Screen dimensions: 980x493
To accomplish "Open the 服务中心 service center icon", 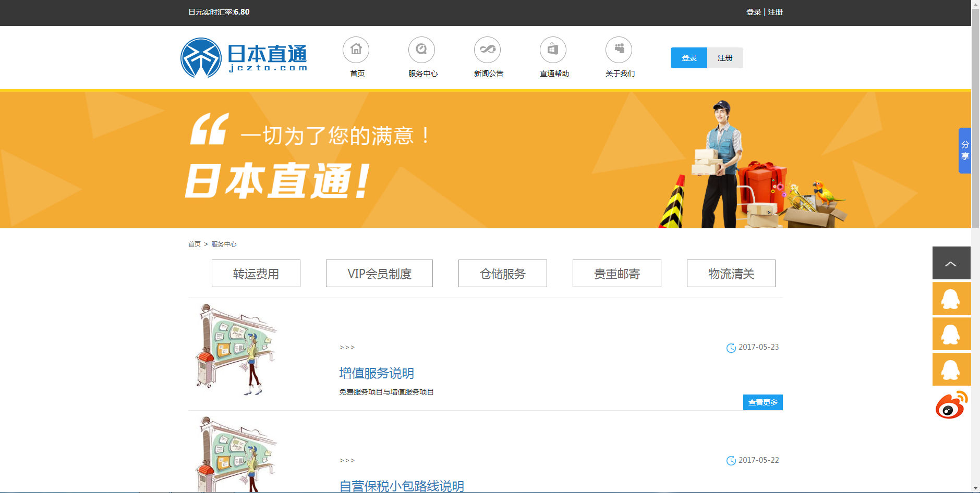I will [x=421, y=50].
